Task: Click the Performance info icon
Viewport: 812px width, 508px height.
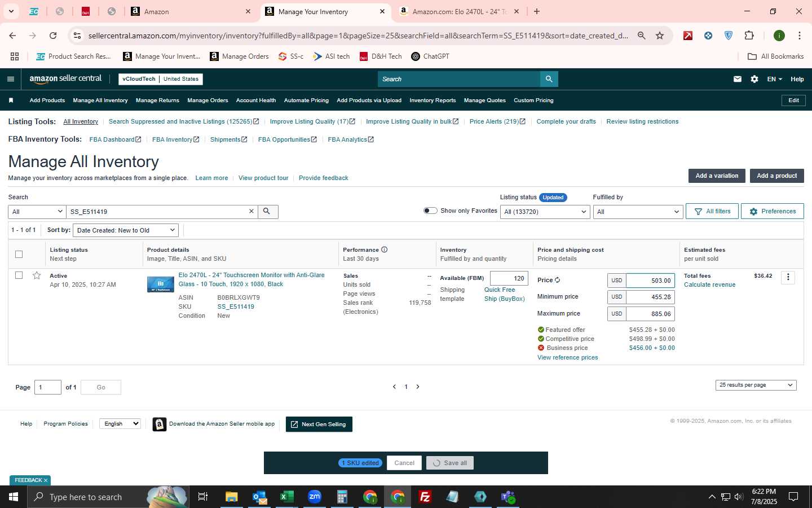Action: (385, 249)
